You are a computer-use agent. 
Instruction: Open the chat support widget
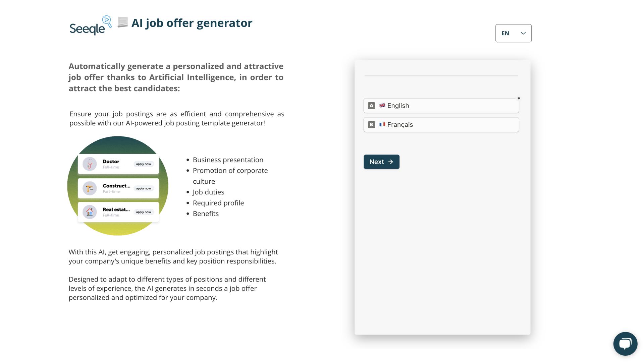coord(625,343)
